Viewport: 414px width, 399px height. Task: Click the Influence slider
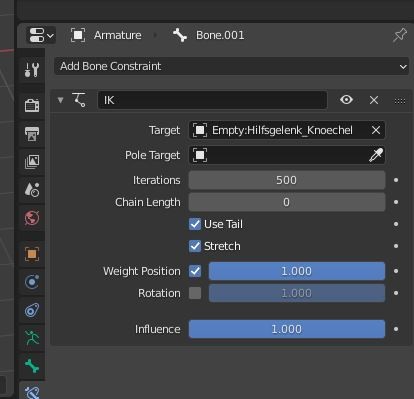[x=287, y=329]
